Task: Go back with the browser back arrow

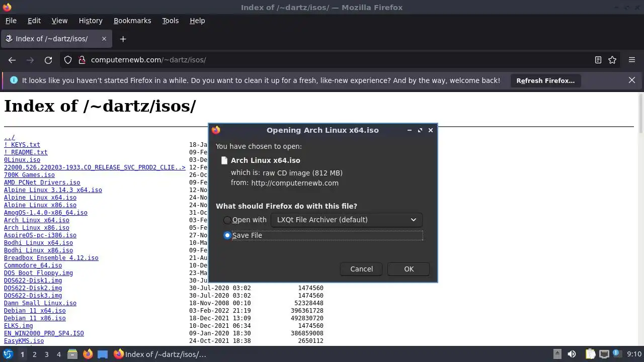Action: point(12,60)
